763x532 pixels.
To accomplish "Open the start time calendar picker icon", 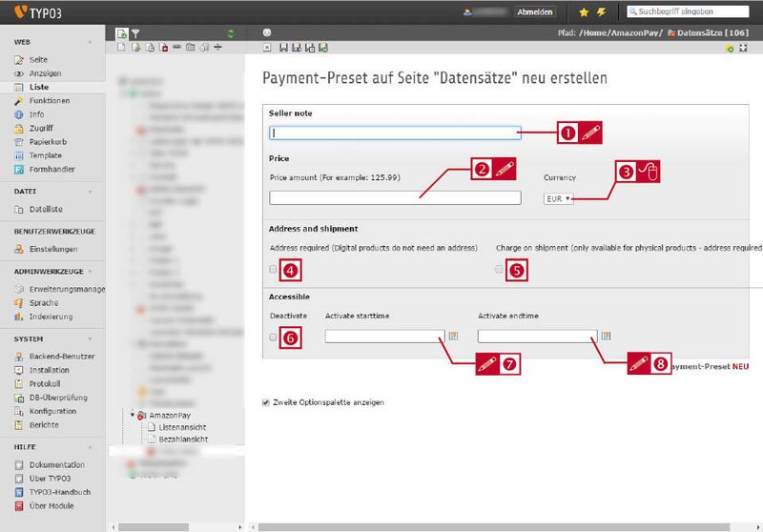I will click(x=453, y=336).
